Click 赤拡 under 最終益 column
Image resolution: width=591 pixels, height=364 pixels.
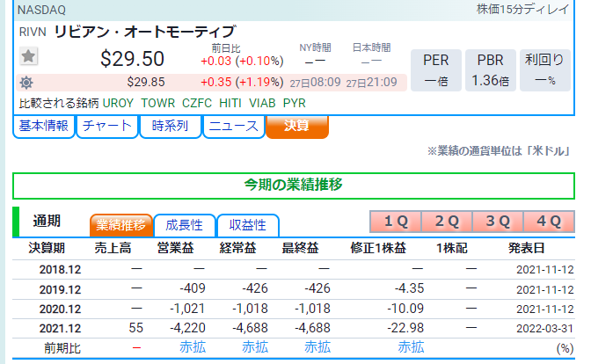(x=317, y=347)
